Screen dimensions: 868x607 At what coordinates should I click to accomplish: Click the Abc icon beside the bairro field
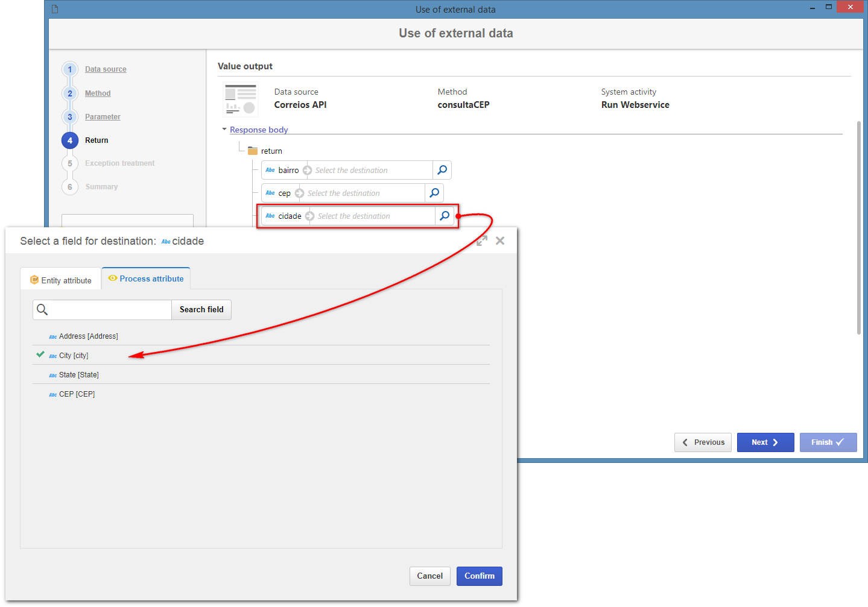pyautogui.click(x=270, y=170)
